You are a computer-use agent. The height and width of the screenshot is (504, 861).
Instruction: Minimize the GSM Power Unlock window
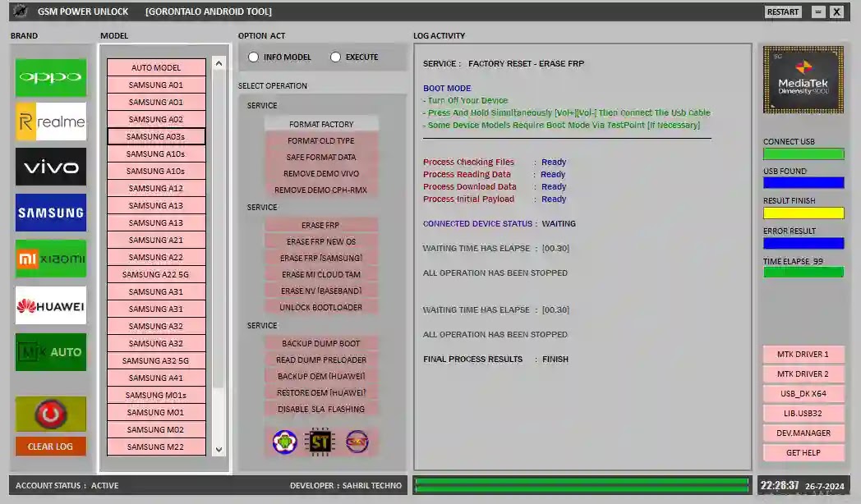(818, 11)
